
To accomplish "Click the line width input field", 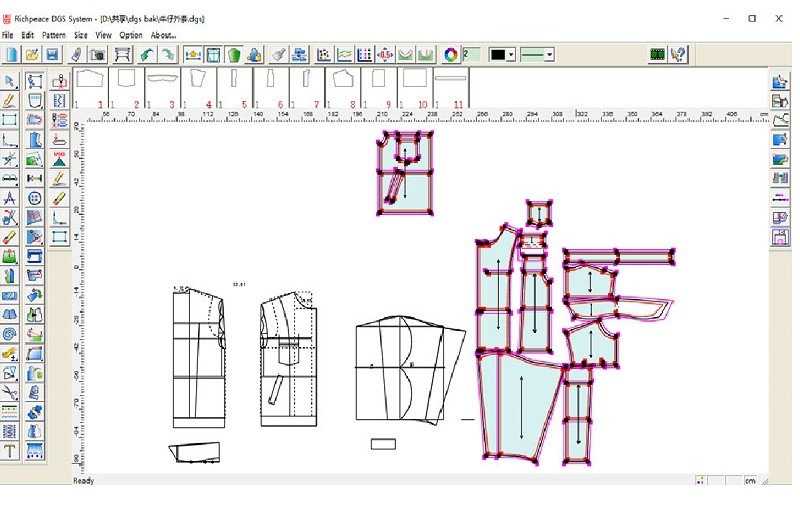I will point(471,54).
